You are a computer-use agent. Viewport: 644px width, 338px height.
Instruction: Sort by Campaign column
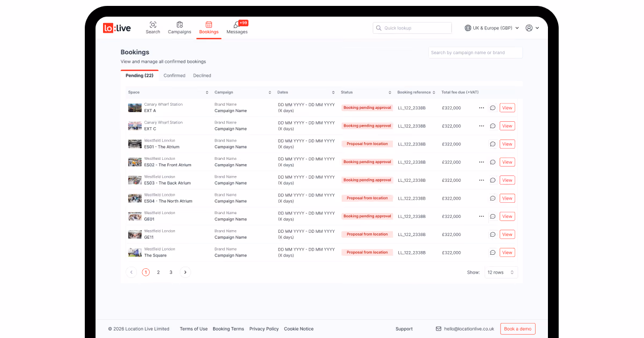pos(270,92)
